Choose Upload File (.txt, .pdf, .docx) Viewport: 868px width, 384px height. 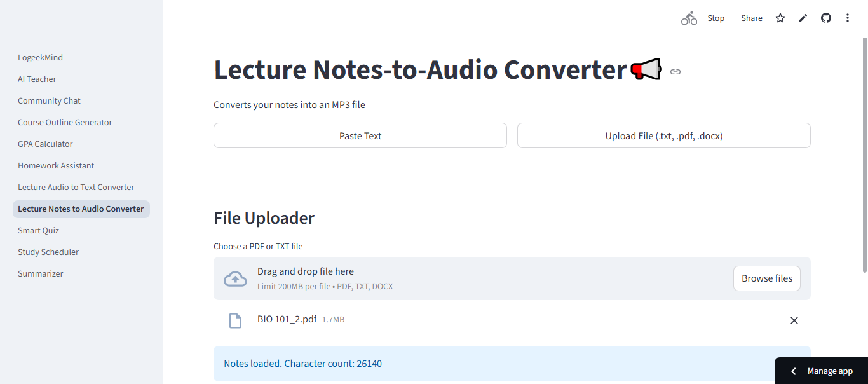pos(663,135)
